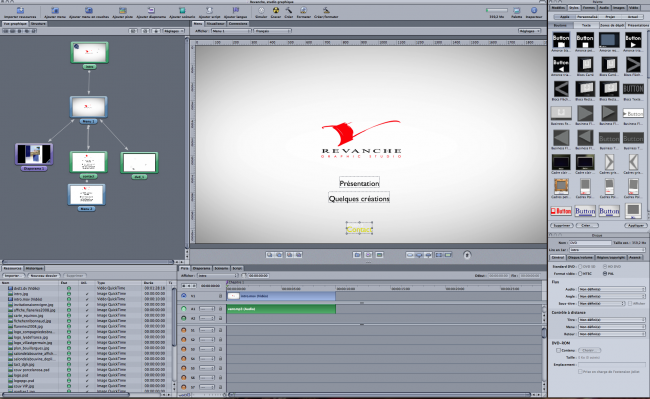Image resolution: width=650 pixels, height=399 pixels.
Task: Open the Palette toolbar icon
Action: click(517, 10)
